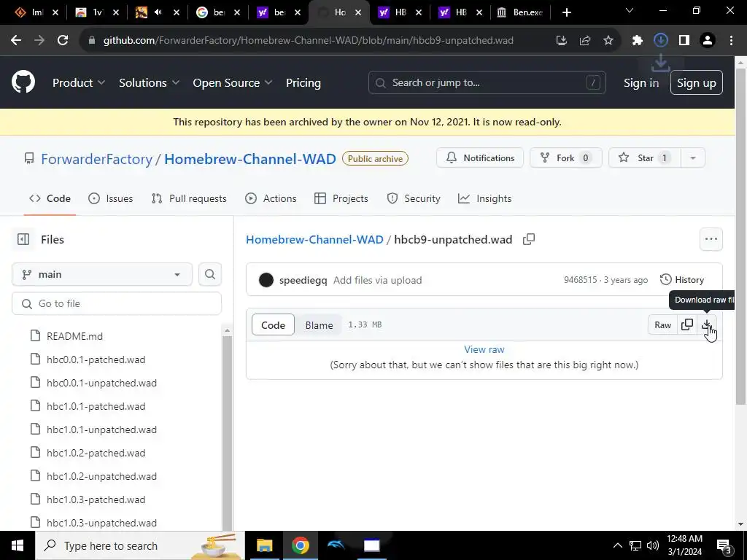This screenshot has height=560, width=747.
Task: Click the share page icon in address bar
Action: point(585,41)
